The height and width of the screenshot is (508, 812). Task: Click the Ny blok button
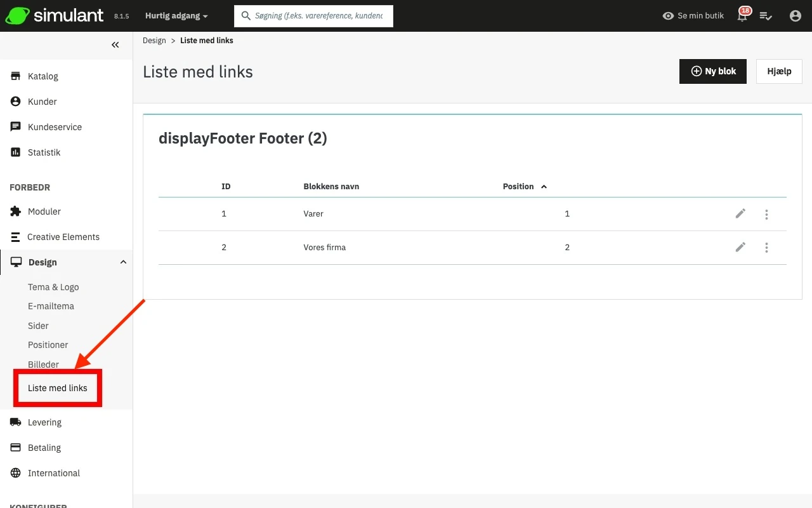pyautogui.click(x=712, y=71)
